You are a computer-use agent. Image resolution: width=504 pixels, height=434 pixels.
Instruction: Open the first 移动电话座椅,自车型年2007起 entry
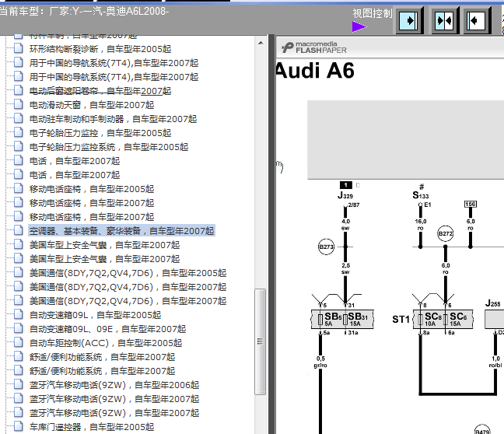tap(92, 203)
